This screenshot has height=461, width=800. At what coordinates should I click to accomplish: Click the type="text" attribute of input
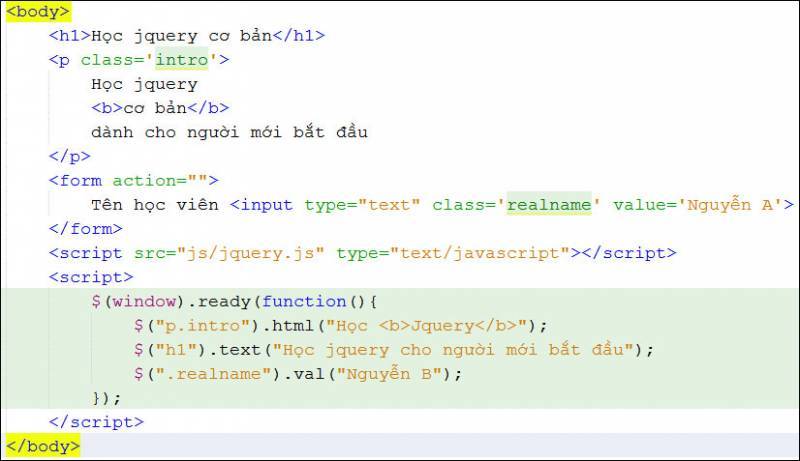click(362, 204)
